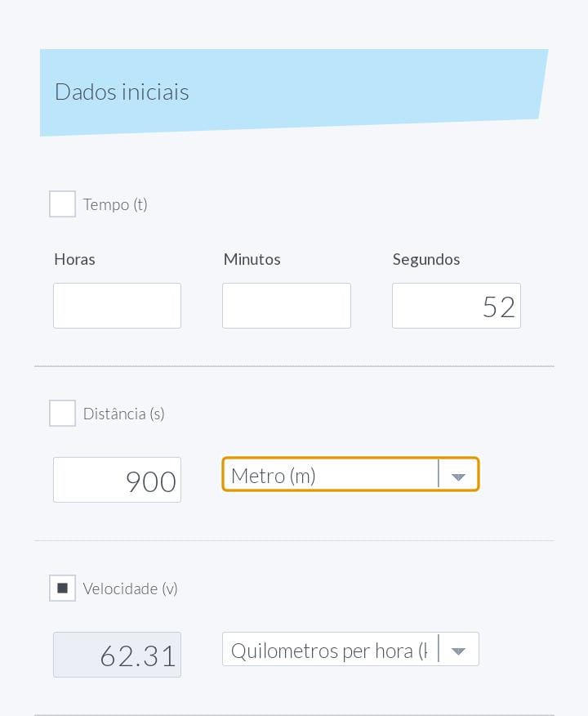This screenshot has height=716, width=588.
Task: Click the Tempo (t) label text
Action: [x=115, y=204]
